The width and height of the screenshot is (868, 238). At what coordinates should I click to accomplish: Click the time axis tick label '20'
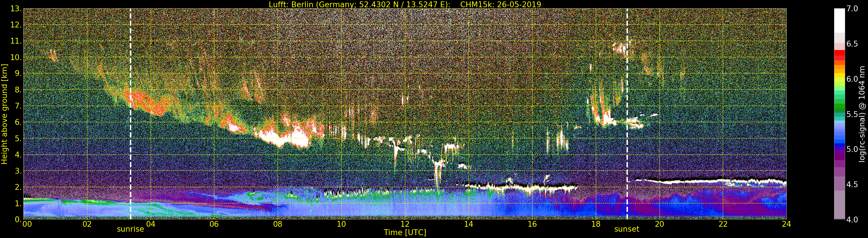pos(659,224)
